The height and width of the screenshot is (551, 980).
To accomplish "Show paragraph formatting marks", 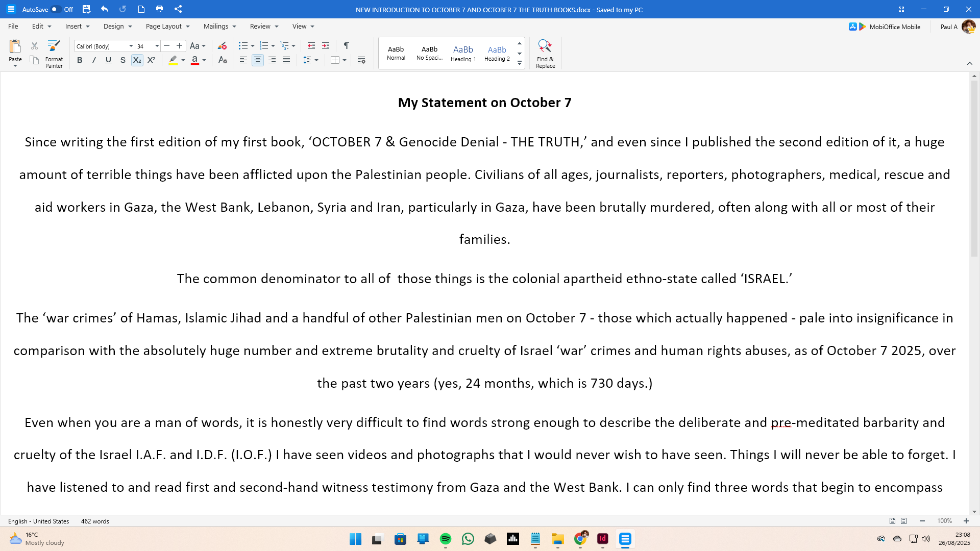I will click(x=347, y=46).
